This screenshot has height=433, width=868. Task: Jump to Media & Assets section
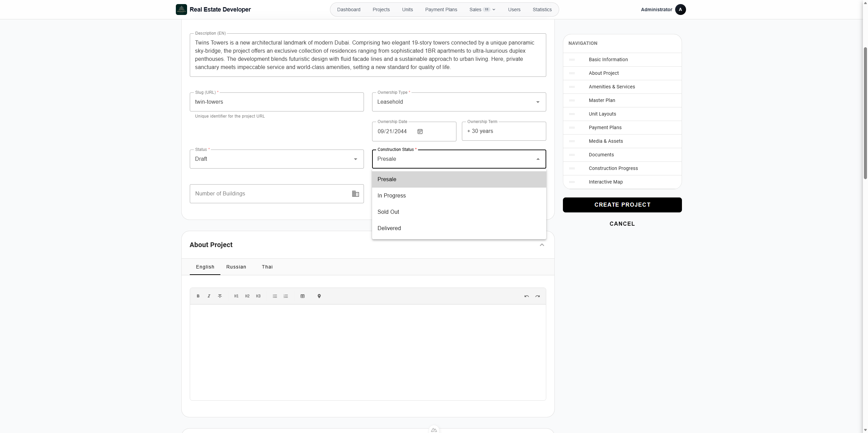605,141
